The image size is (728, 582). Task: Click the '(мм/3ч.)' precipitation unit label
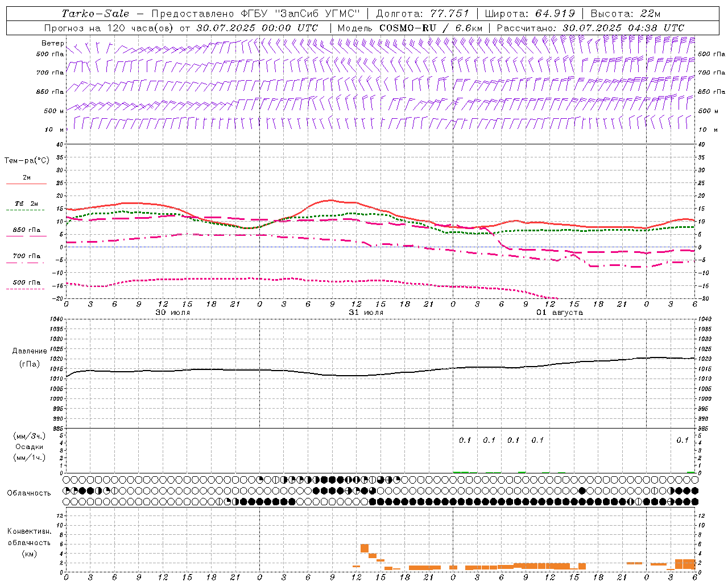point(30,436)
